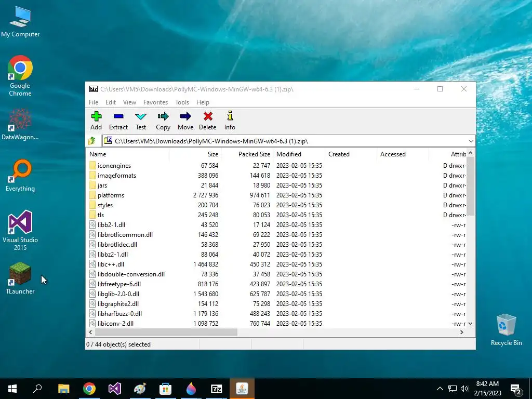
Task: Click the Add toolbar icon
Action: click(x=96, y=121)
